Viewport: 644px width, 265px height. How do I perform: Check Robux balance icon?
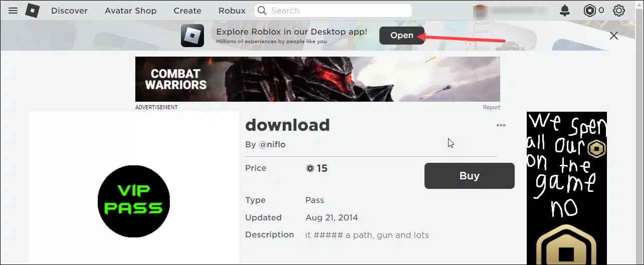(590, 11)
